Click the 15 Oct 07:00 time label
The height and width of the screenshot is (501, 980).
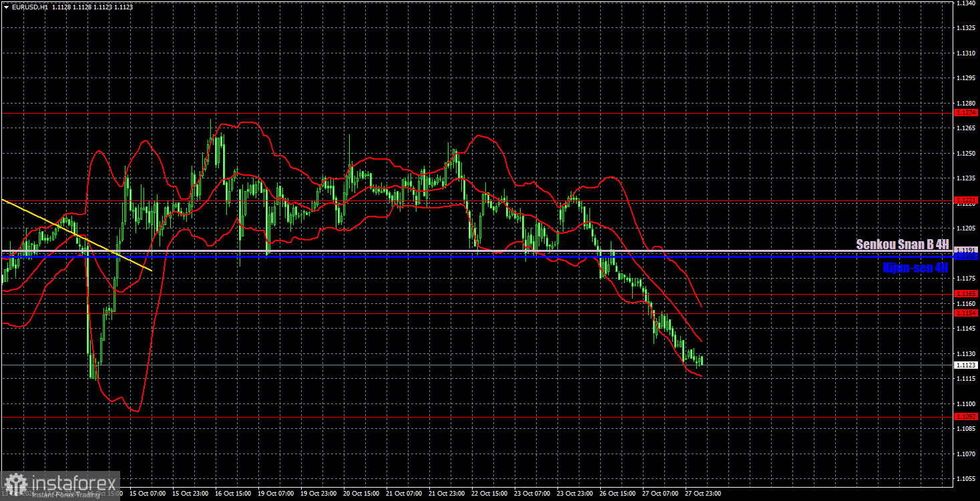coord(148,494)
